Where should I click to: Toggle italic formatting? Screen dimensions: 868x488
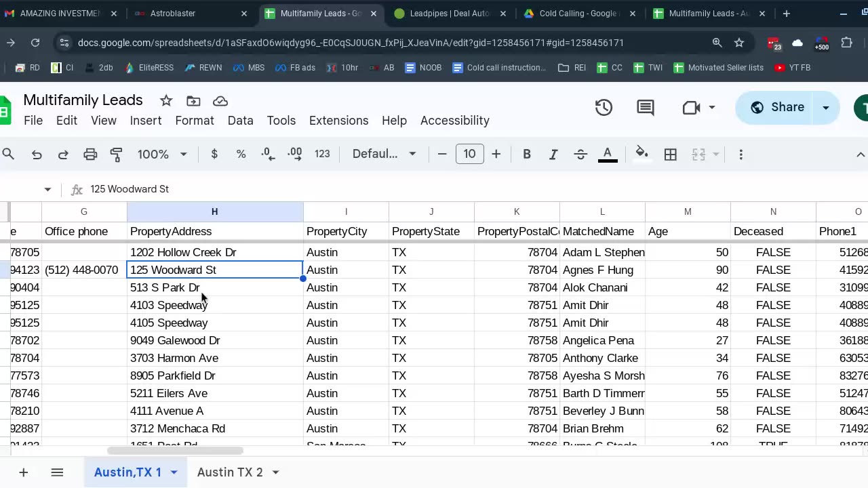(x=553, y=155)
